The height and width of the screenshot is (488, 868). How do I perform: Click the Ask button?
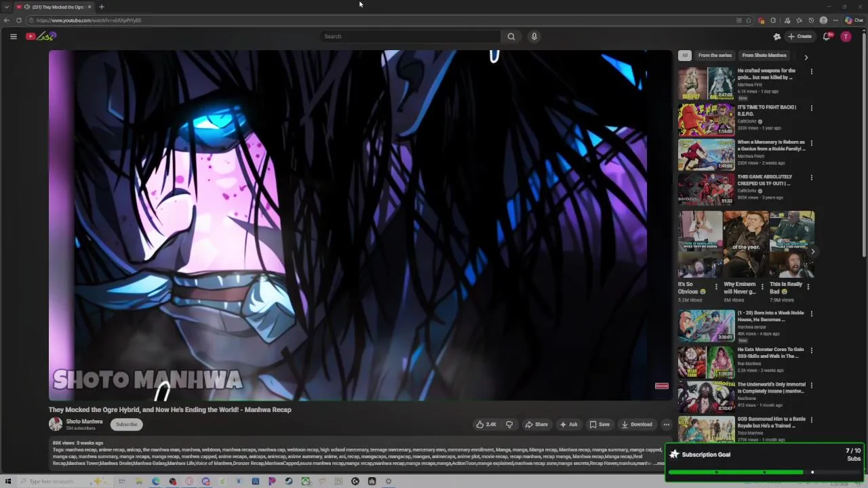point(568,424)
